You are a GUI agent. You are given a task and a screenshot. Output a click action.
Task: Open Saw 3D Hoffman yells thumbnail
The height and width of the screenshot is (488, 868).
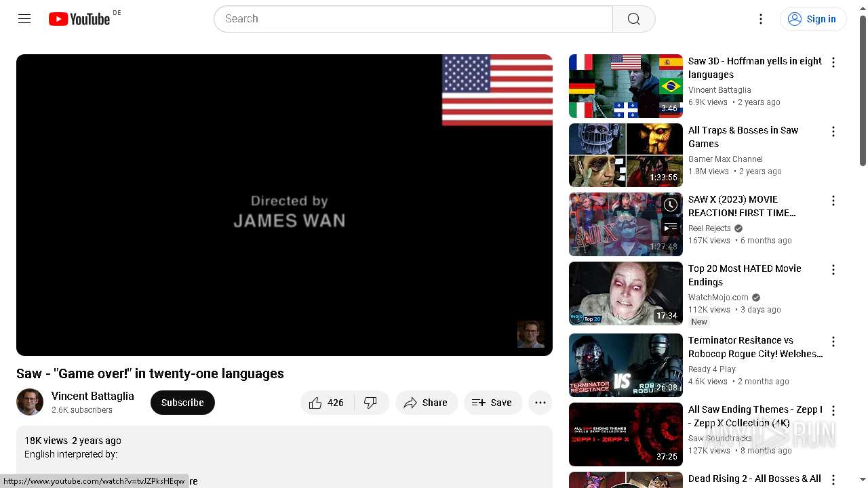click(x=626, y=86)
